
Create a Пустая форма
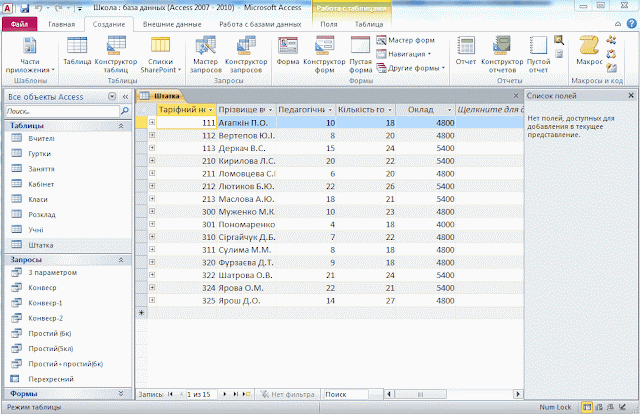pyautogui.click(x=360, y=55)
